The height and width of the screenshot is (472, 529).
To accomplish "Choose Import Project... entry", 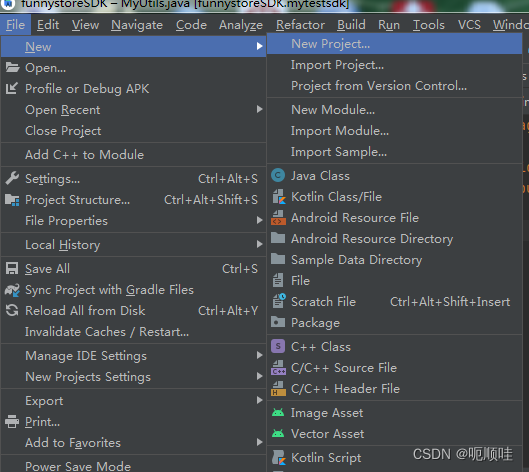I will (x=394, y=64).
